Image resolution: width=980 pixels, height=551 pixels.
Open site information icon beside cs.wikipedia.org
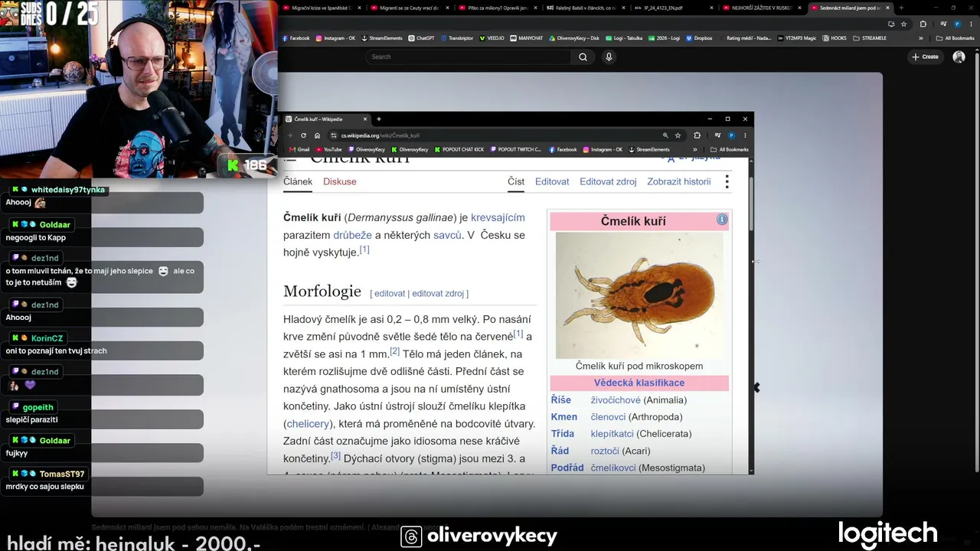(334, 135)
